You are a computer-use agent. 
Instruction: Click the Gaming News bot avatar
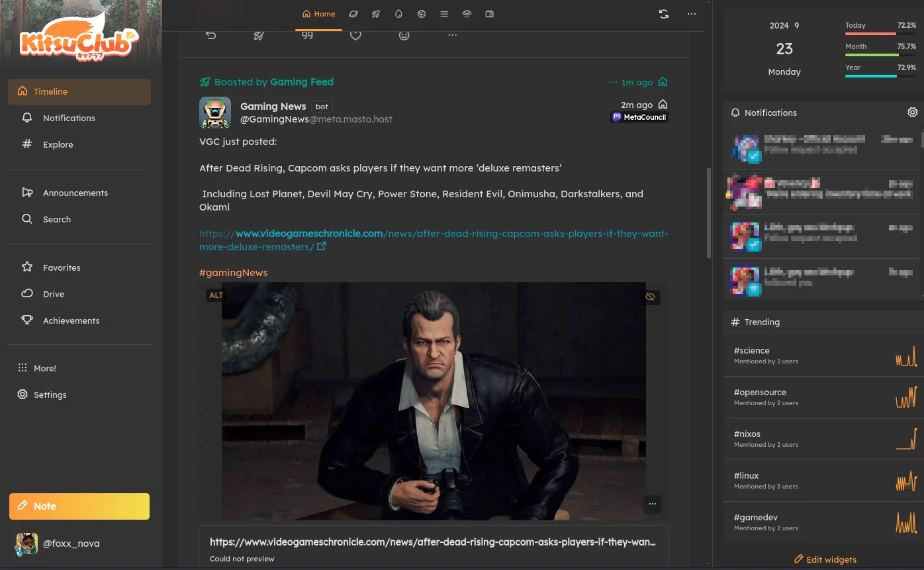click(215, 113)
